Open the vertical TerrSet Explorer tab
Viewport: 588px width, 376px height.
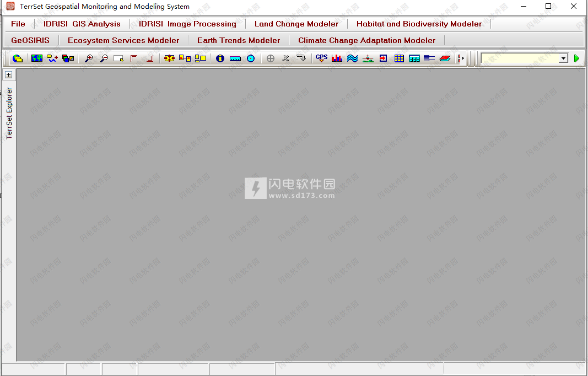tap(9, 114)
